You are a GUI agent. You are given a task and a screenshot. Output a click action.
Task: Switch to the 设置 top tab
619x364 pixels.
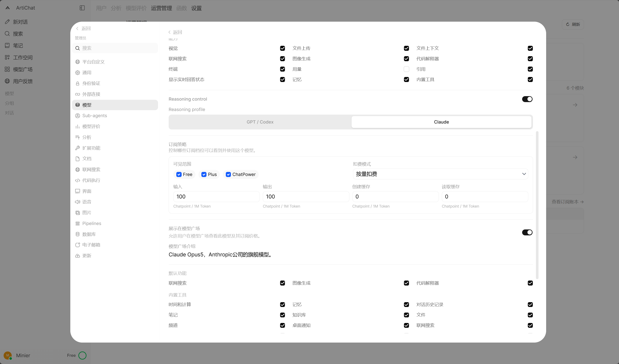196,8
